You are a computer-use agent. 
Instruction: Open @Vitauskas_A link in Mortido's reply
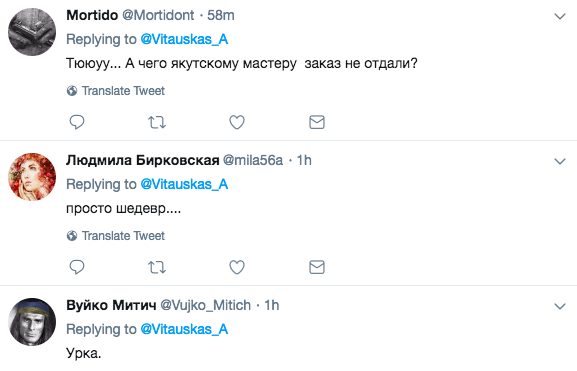pyautogui.click(x=184, y=39)
